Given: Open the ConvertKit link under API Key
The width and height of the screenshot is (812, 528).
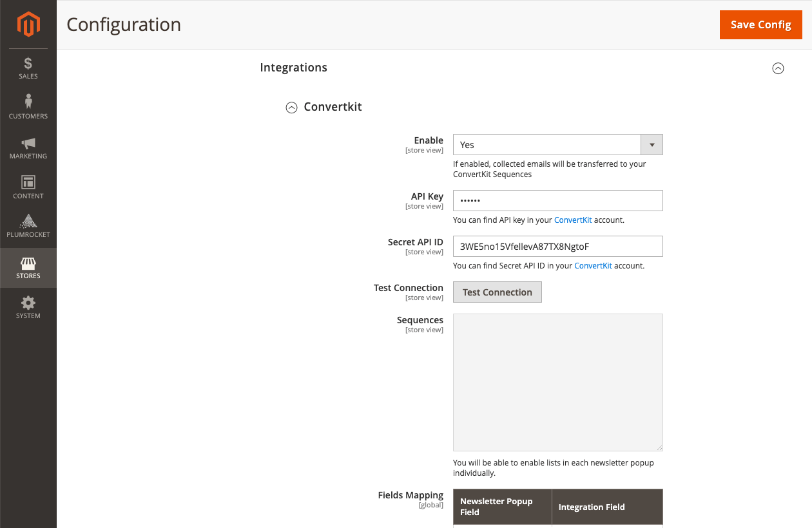Looking at the screenshot, I should (573, 220).
